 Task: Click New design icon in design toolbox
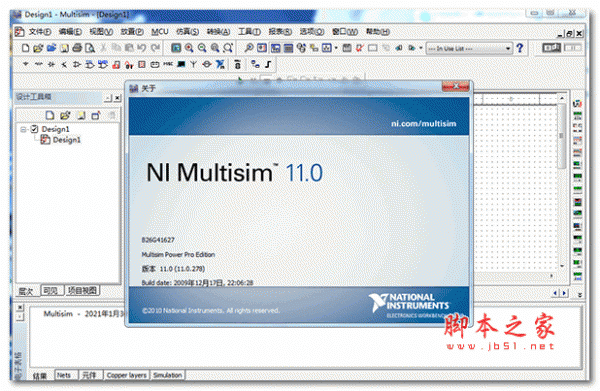(50, 115)
